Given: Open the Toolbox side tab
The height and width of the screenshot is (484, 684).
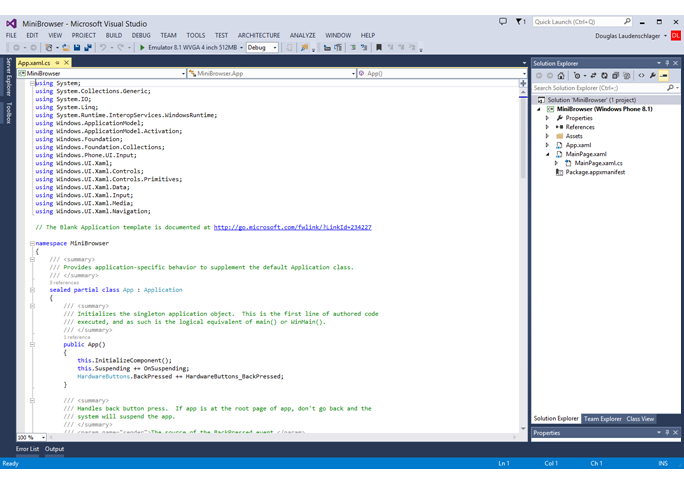Looking at the screenshot, I should pyautogui.click(x=9, y=113).
